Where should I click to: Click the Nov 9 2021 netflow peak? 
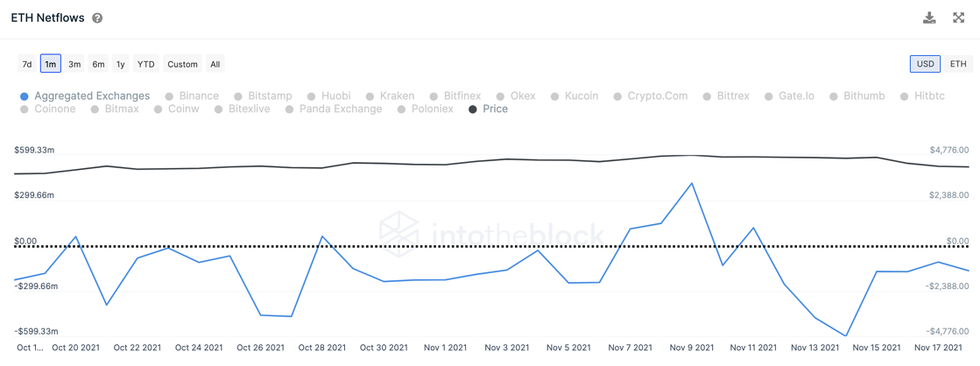[692, 183]
